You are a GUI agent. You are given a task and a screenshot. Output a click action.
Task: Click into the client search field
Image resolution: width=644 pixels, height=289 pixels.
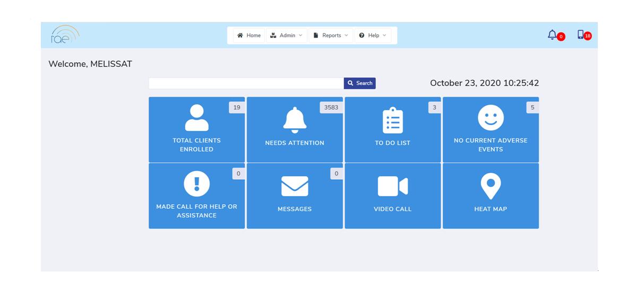pyautogui.click(x=246, y=83)
